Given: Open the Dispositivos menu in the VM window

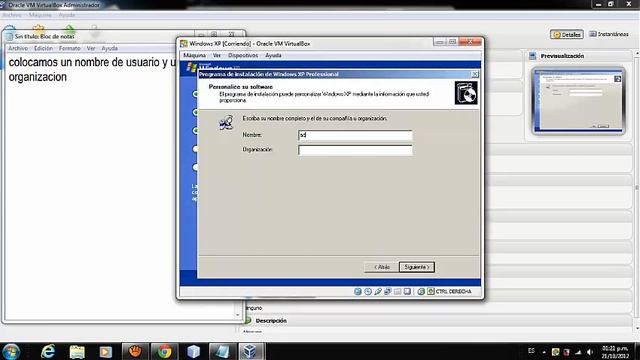Looking at the screenshot, I should point(243,55).
